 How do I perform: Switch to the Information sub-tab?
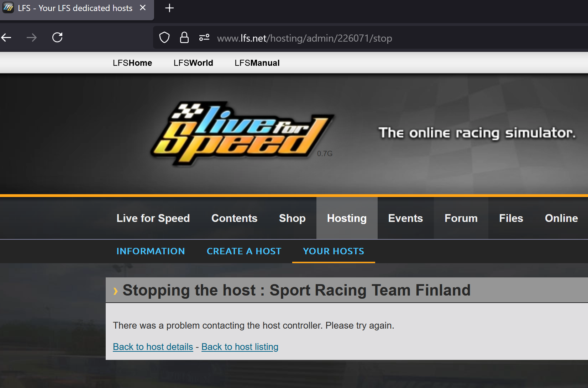tap(151, 251)
